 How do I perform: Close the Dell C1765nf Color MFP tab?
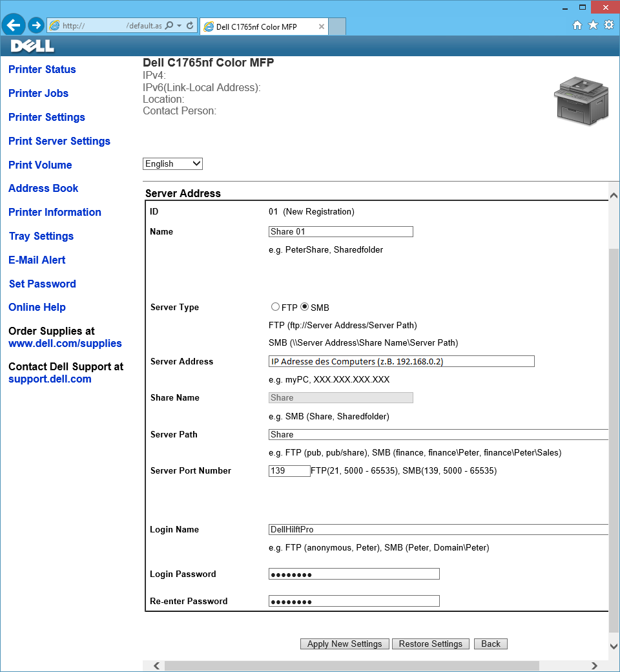pos(322,26)
